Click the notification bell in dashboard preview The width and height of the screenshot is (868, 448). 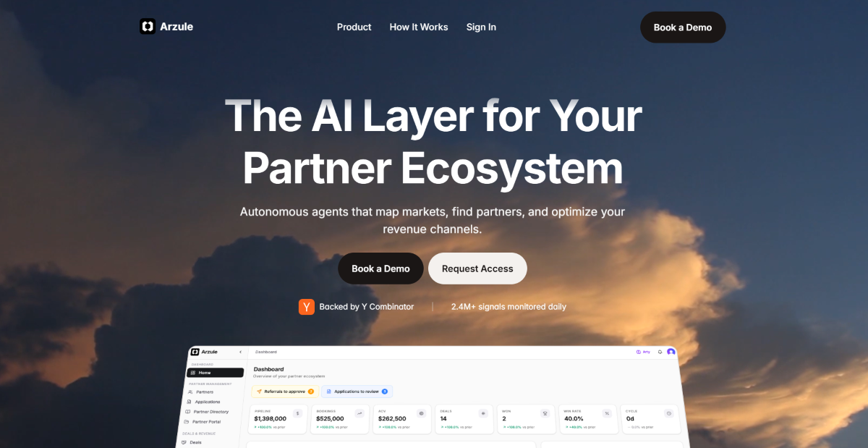660,352
